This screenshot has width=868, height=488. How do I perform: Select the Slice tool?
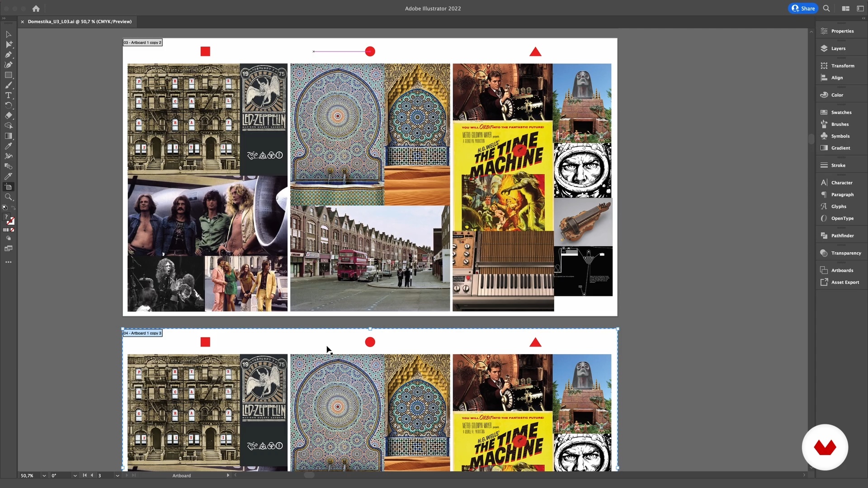(8, 177)
